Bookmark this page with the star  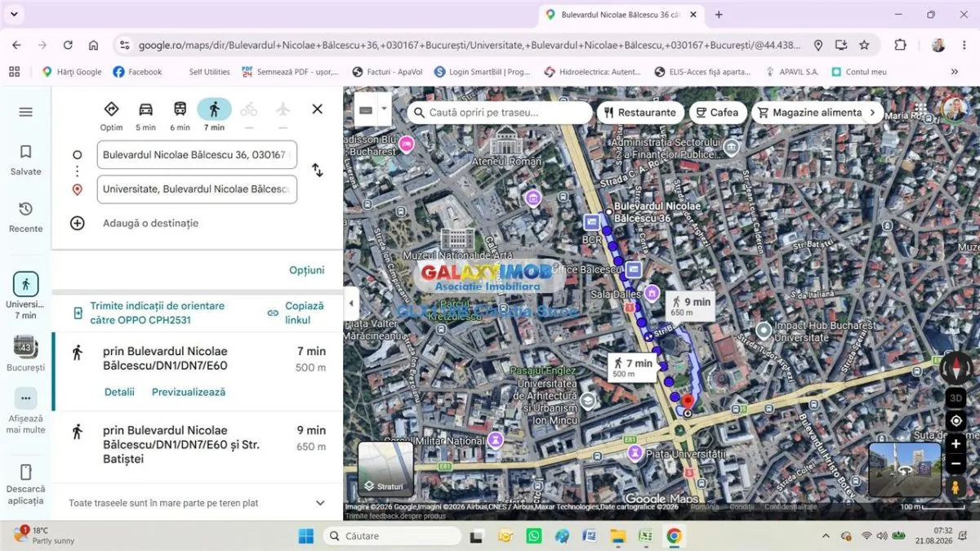[x=864, y=45]
